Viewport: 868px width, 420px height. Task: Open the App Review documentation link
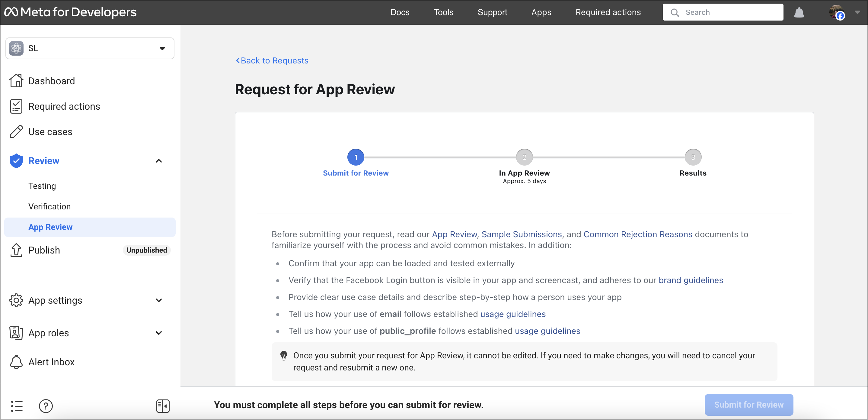(x=454, y=234)
